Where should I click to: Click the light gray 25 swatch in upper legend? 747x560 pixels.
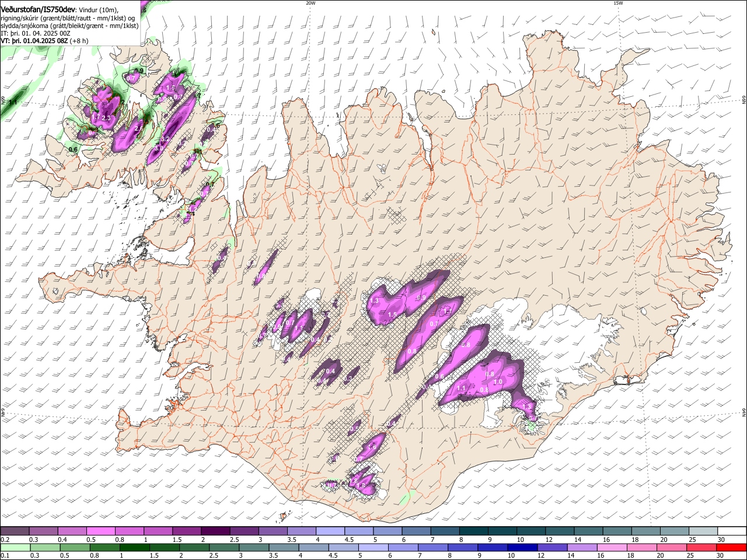(703, 531)
